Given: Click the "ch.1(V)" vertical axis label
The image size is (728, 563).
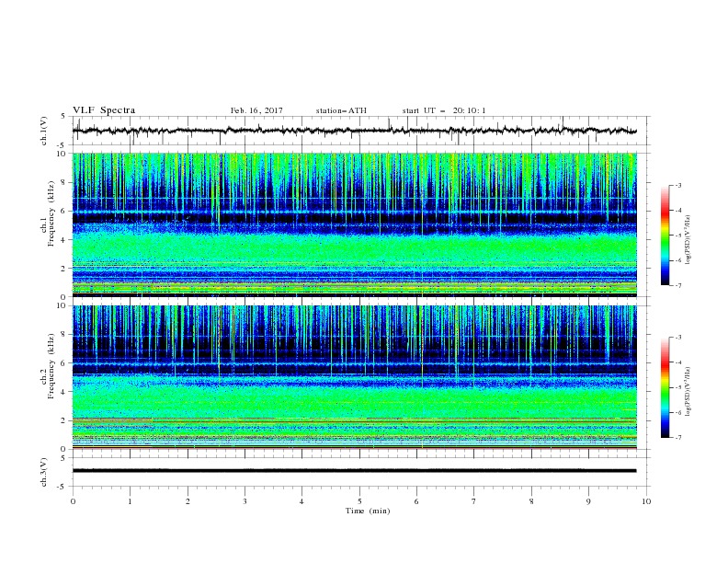Looking at the screenshot, I should click(x=44, y=131).
